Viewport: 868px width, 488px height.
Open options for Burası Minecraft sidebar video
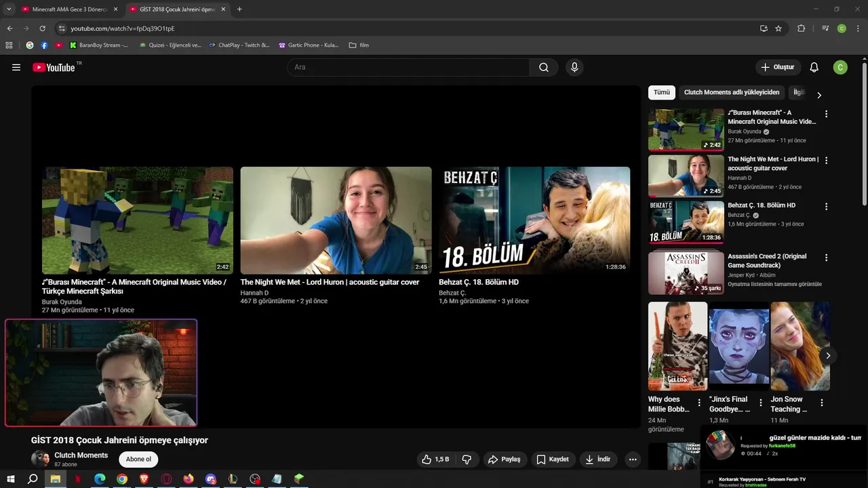pos(826,114)
